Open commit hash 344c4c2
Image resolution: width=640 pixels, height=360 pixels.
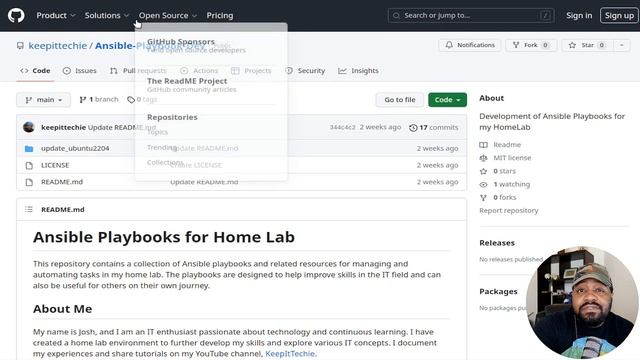pos(342,127)
